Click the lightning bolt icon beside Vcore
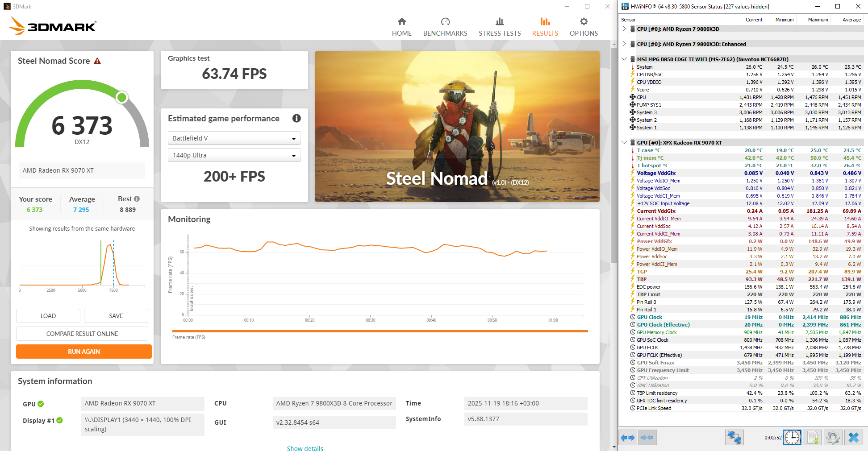This screenshot has height=451, width=868. point(632,90)
